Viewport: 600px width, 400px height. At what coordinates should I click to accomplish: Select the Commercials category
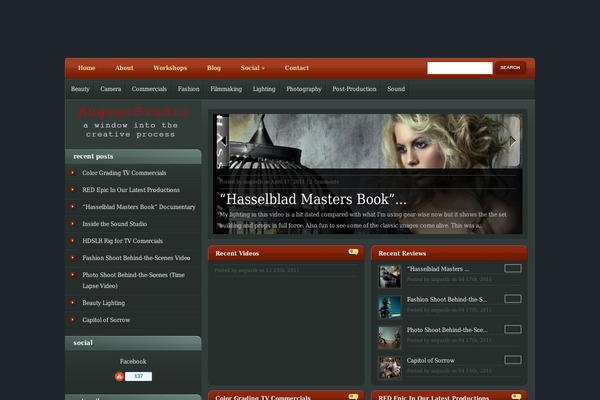149,89
